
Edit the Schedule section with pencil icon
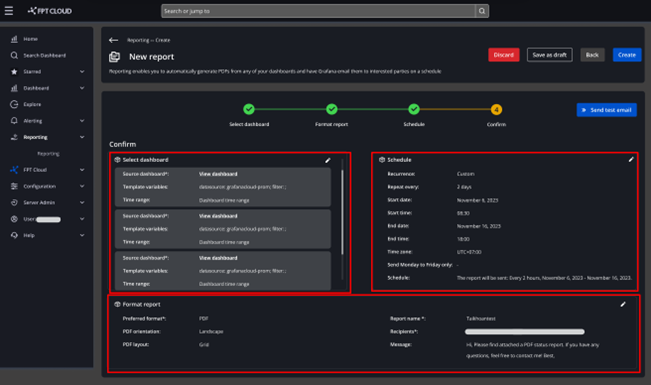(x=631, y=159)
